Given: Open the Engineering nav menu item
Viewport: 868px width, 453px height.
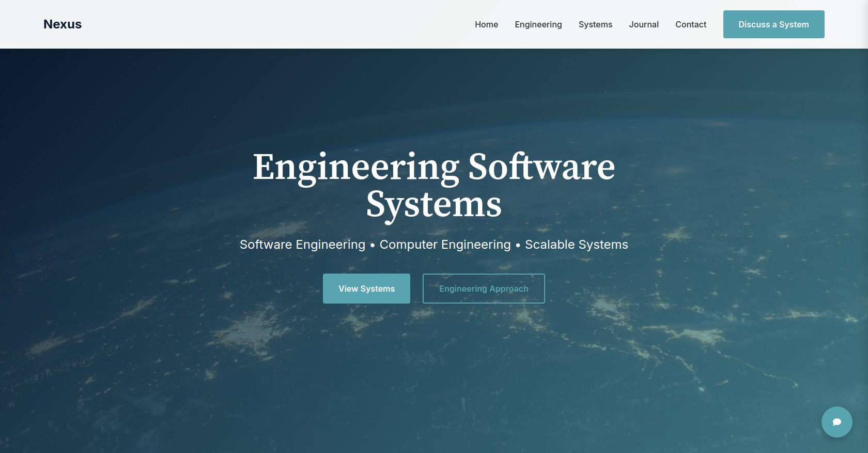Looking at the screenshot, I should [538, 24].
